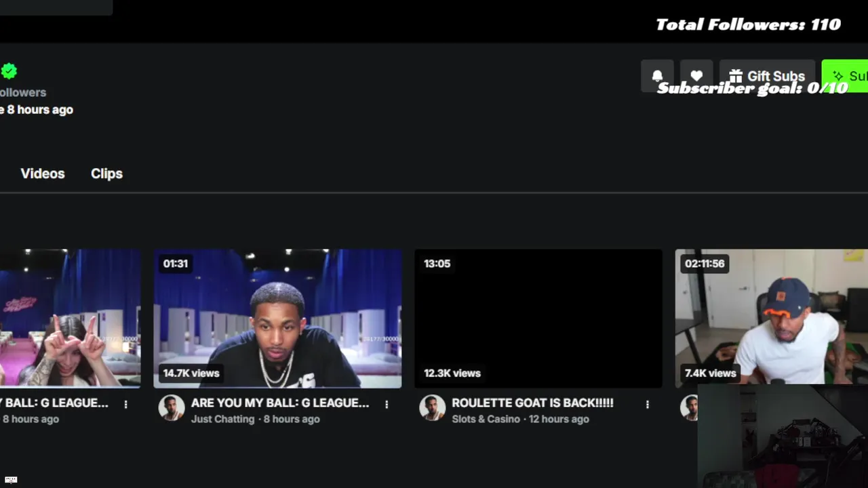
Task: Open the 13:05 black video thumbnail
Action: 538,319
